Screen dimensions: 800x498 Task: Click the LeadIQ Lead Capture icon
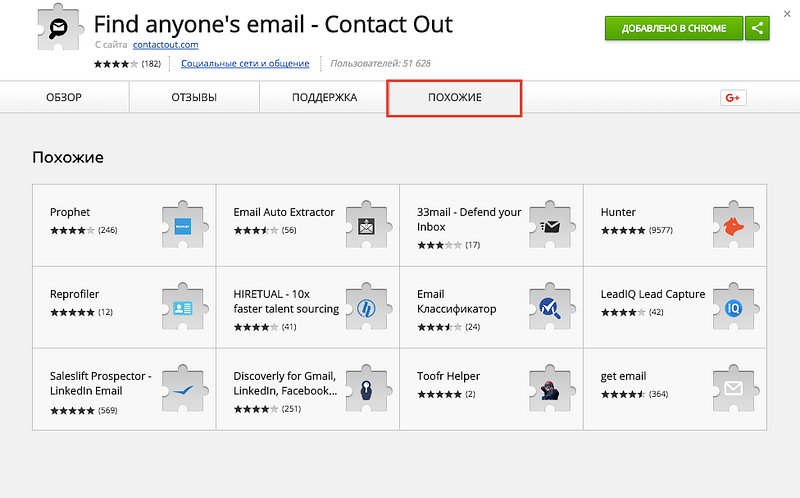736,307
